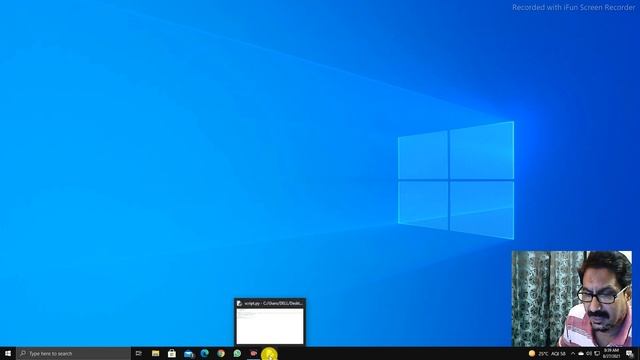Click the Python IDLE taskbar icon

click(269, 354)
